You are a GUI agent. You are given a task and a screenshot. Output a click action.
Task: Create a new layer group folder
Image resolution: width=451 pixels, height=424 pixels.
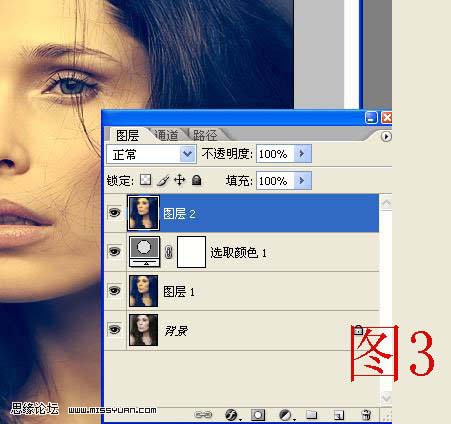(x=311, y=414)
